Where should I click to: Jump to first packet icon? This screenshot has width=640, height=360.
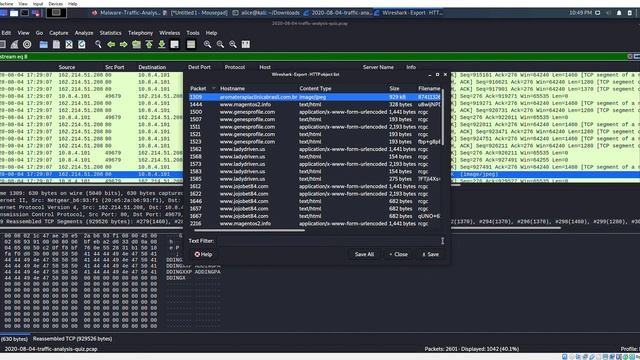click(149, 44)
